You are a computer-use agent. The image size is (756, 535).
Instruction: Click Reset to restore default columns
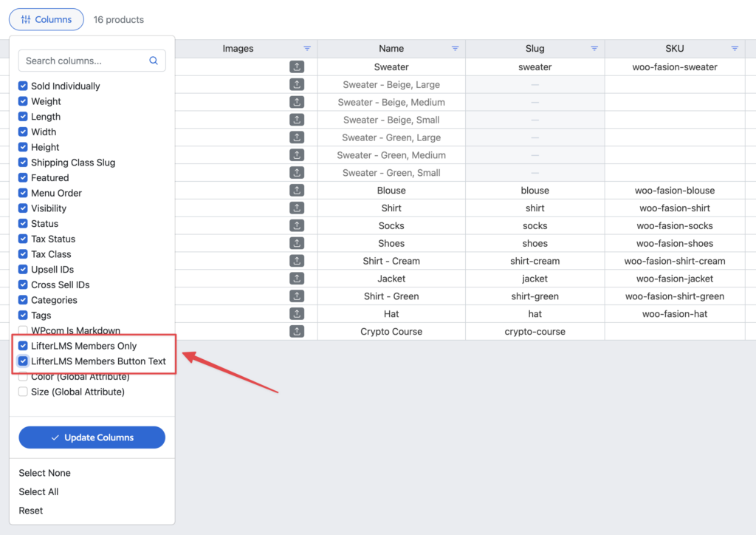click(x=31, y=511)
